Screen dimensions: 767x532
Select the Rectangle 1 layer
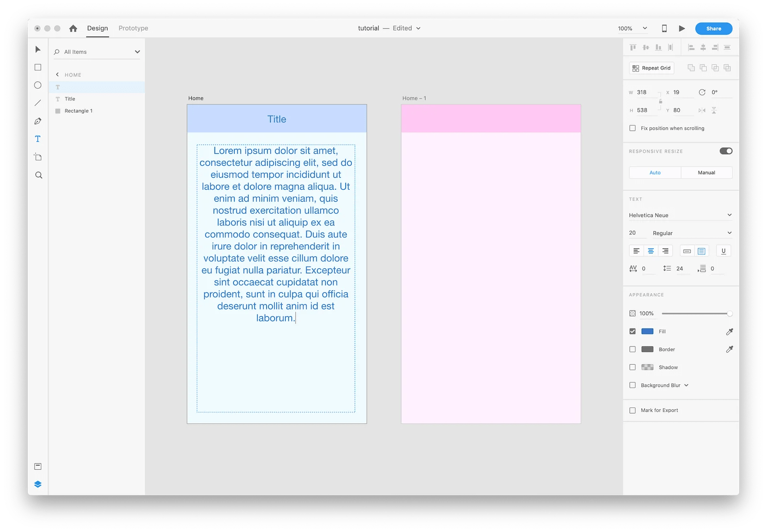point(97,111)
